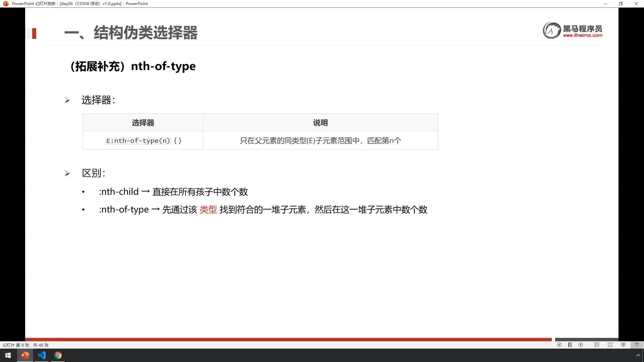Go to the previous slide

tap(559, 345)
